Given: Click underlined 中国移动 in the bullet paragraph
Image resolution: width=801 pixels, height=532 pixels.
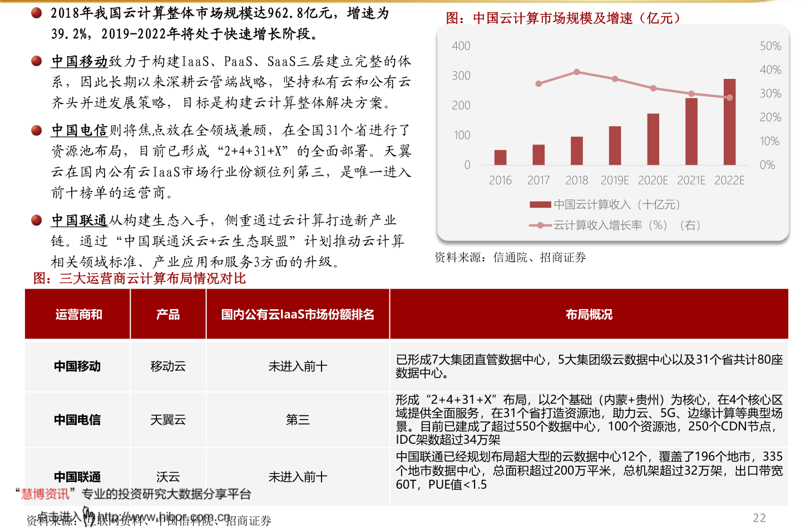Looking at the screenshot, I should [x=80, y=61].
